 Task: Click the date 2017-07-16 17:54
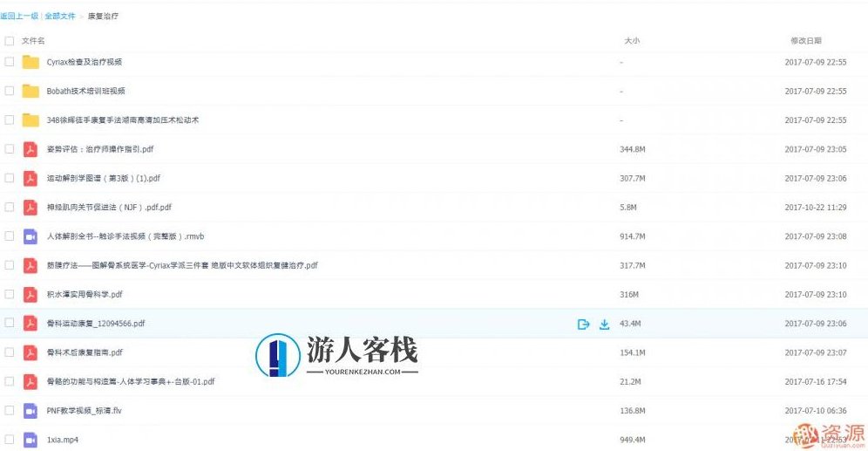pos(816,382)
